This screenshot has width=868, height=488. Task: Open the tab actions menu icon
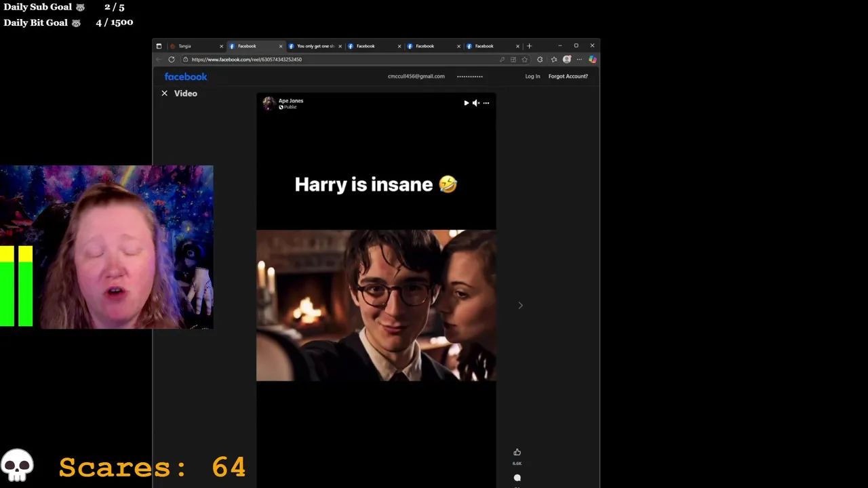coord(159,46)
